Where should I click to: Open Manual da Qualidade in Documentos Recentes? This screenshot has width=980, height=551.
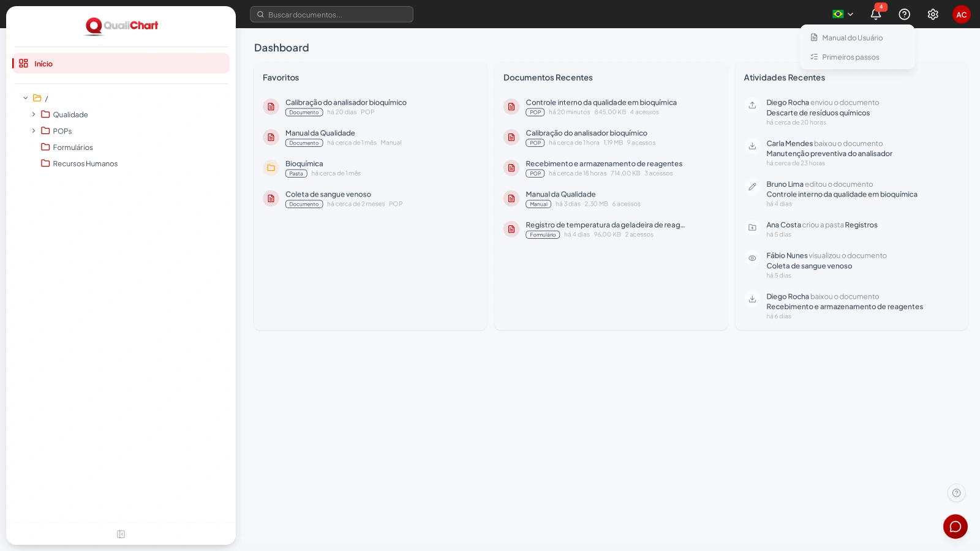point(560,194)
